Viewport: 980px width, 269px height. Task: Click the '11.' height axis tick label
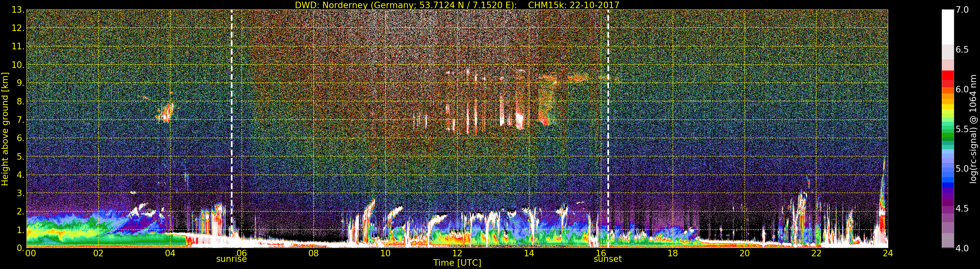pyautogui.click(x=18, y=46)
